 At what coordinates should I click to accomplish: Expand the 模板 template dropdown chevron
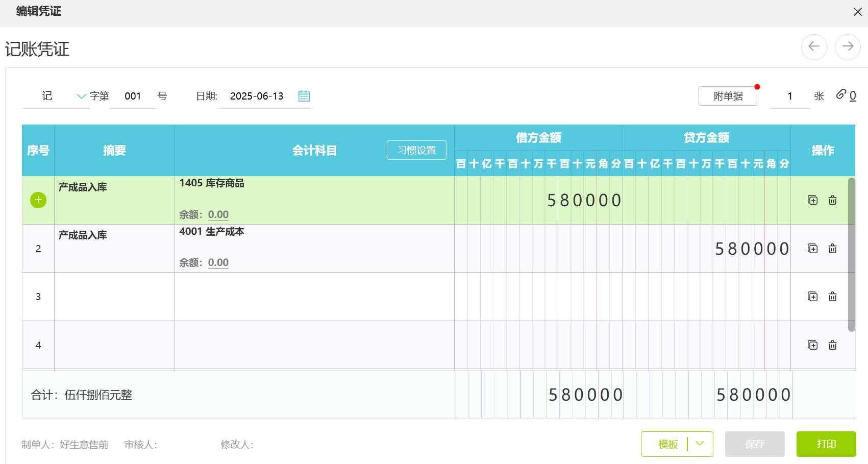(700, 444)
